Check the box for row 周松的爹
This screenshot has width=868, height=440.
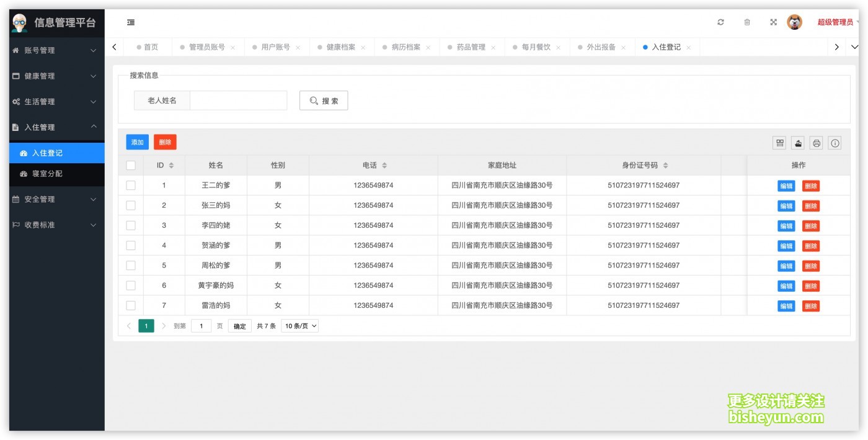point(131,265)
